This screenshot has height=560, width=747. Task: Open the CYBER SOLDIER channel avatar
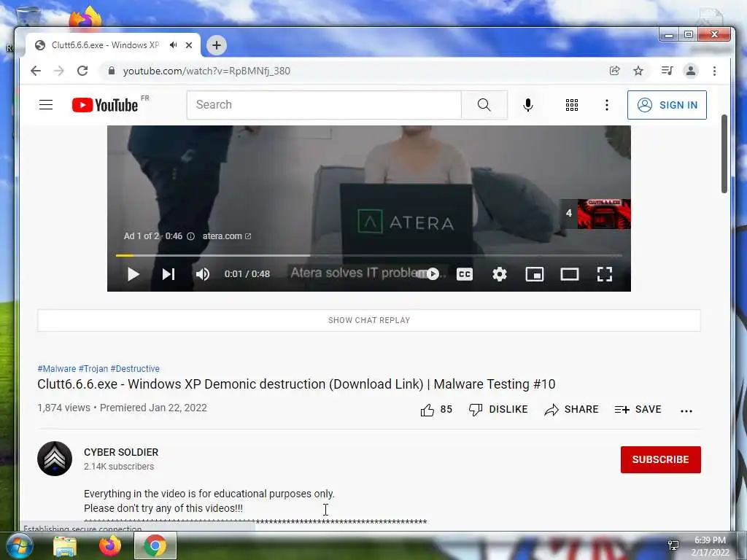55,459
